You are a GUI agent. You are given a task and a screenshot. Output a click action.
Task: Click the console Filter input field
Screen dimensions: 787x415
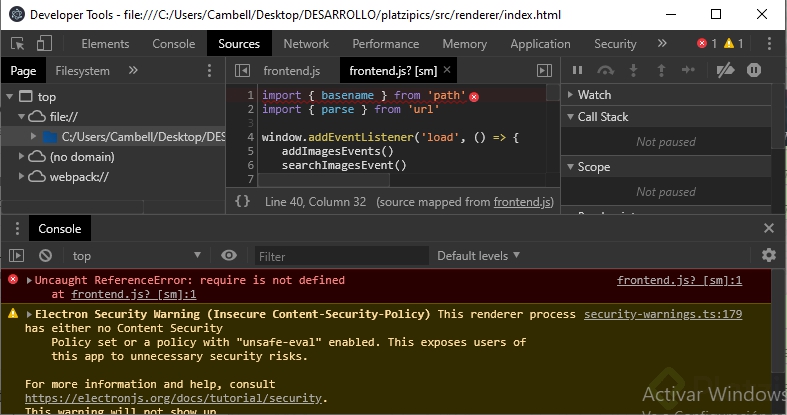click(x=340, y=256)
